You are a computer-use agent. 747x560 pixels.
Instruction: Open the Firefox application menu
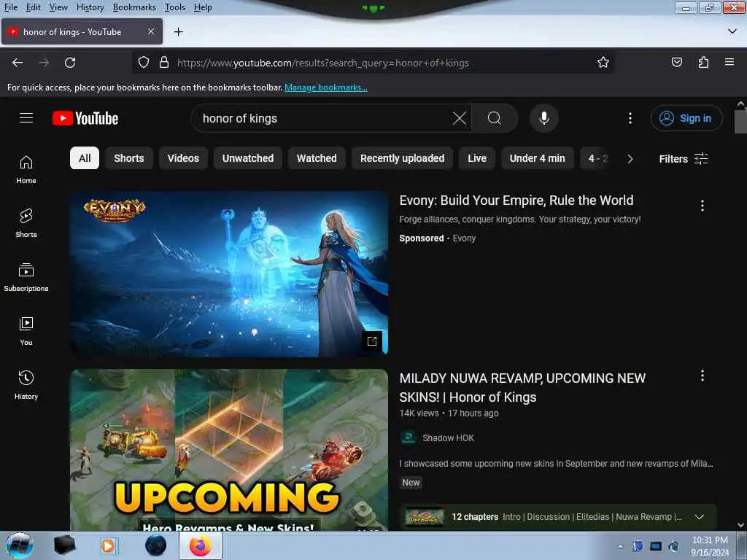coord(729,62)
